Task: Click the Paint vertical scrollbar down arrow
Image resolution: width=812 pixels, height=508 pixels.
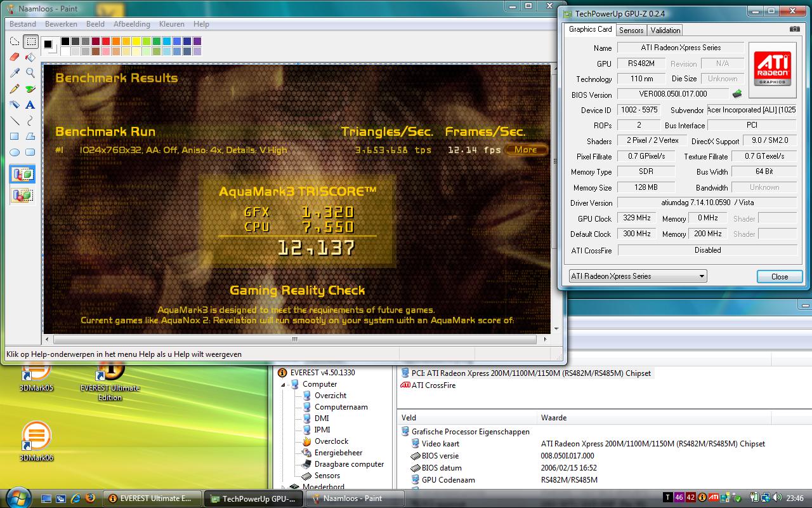Action: coord(556,330)
